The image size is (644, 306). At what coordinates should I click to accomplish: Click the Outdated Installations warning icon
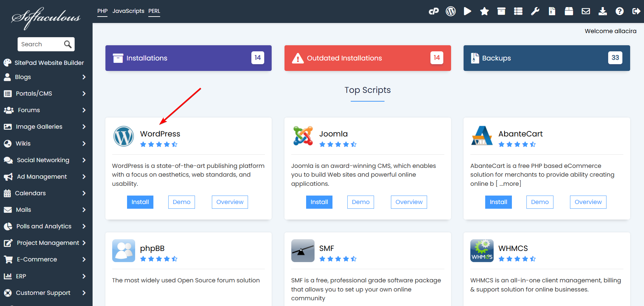point(298,58)
